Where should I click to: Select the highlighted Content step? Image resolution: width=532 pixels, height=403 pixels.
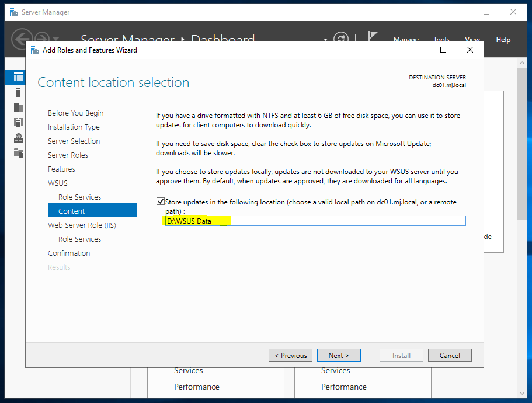pos(92,211)
